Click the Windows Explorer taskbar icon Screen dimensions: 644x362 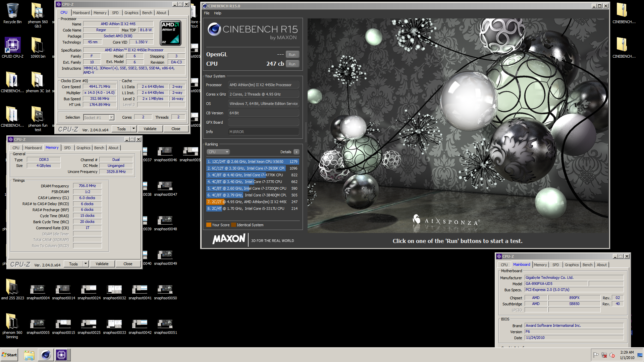point(29,355)
